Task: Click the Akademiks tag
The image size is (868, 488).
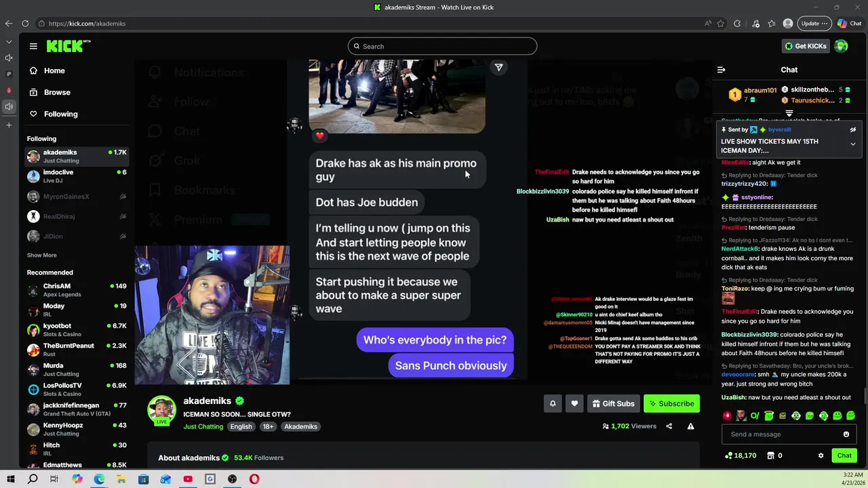Action: click(x=300, y=426)
